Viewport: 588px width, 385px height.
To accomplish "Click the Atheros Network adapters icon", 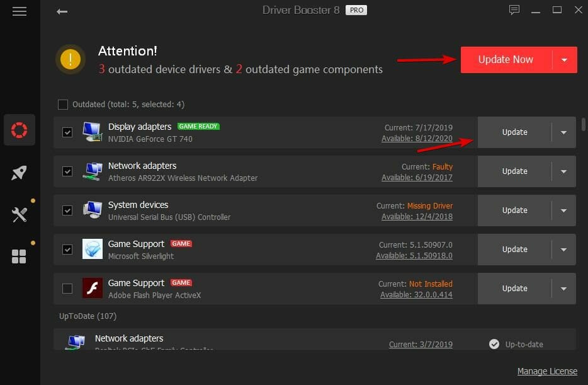I will click(93, 171).
